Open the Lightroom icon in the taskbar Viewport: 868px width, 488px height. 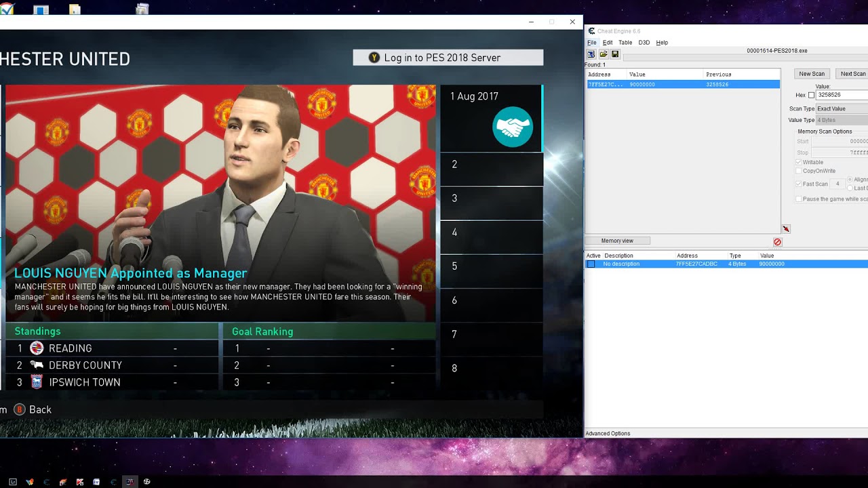[13, 482]
